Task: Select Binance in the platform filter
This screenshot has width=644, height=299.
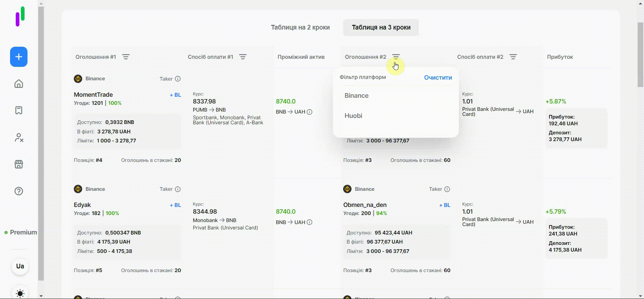Action: pyautogui.click(x=357, y=96)
